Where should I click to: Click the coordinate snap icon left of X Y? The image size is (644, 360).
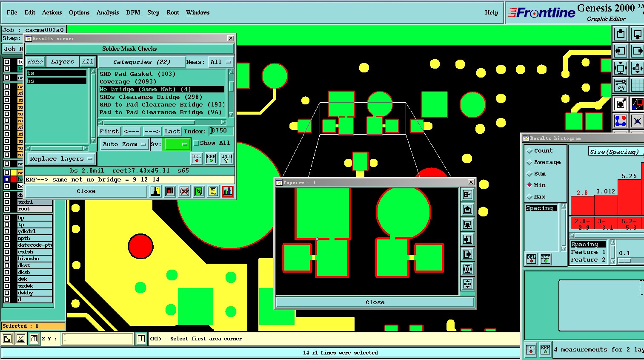click(x=34, y=339)
